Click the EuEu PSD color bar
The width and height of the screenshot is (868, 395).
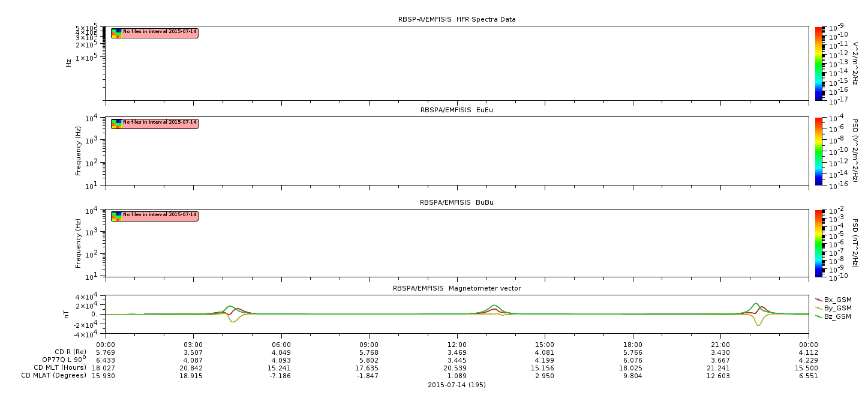pyautogui.click(x=819, y=151)
